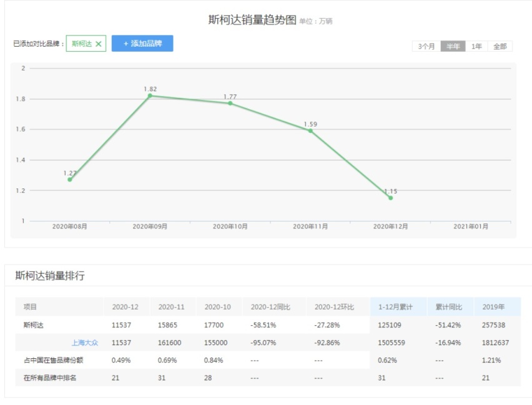Click the 已添加对比品牌 label

pyautogui.click(x=38, y=44)
